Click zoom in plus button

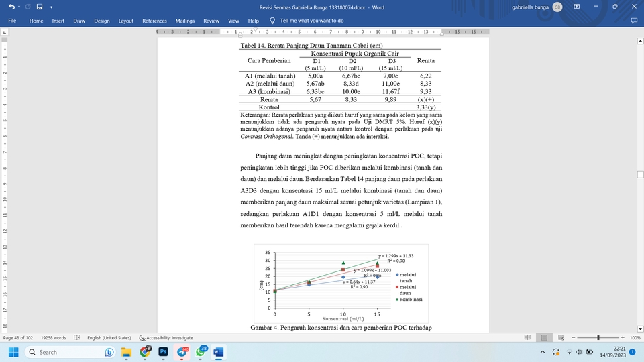(623, 337)
